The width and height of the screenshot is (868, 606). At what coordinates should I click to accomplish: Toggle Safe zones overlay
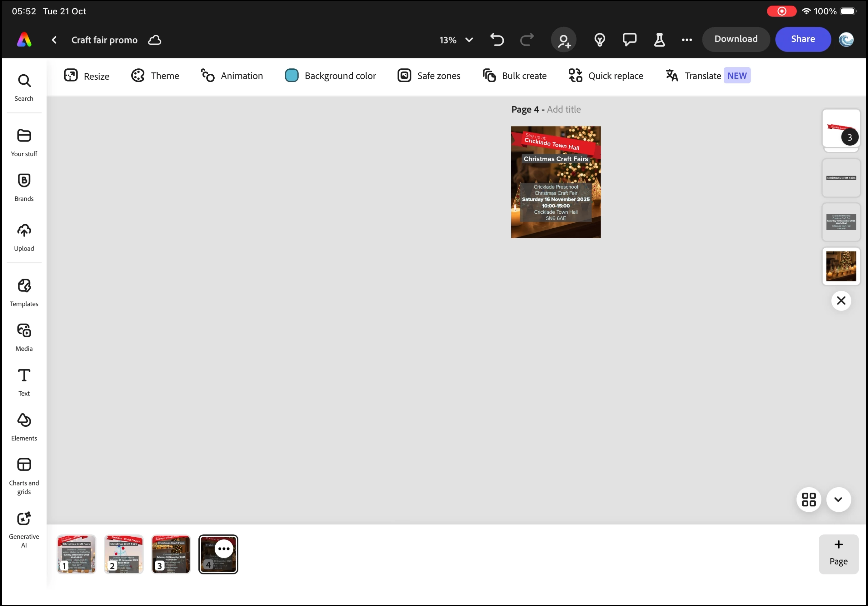click(429, 76)
